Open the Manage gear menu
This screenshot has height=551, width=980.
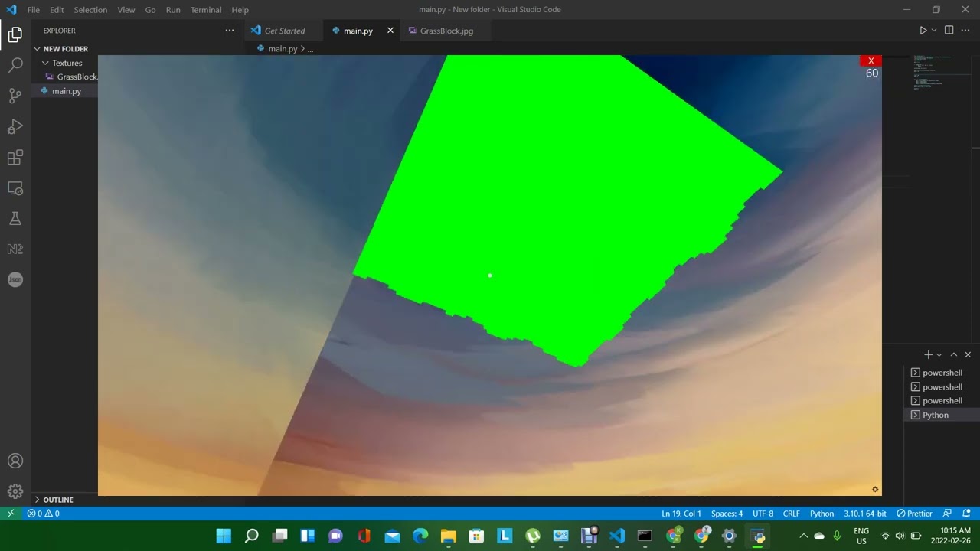[15, 491]
